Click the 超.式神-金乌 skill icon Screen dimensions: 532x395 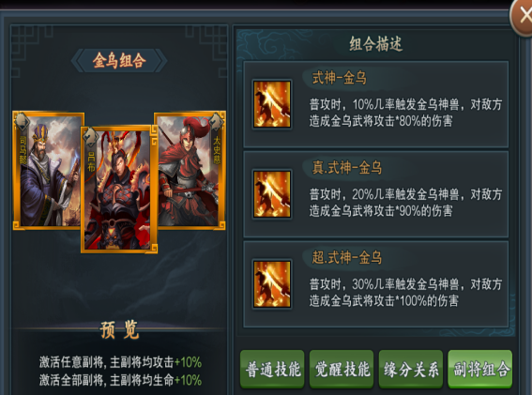pos(272,284)
